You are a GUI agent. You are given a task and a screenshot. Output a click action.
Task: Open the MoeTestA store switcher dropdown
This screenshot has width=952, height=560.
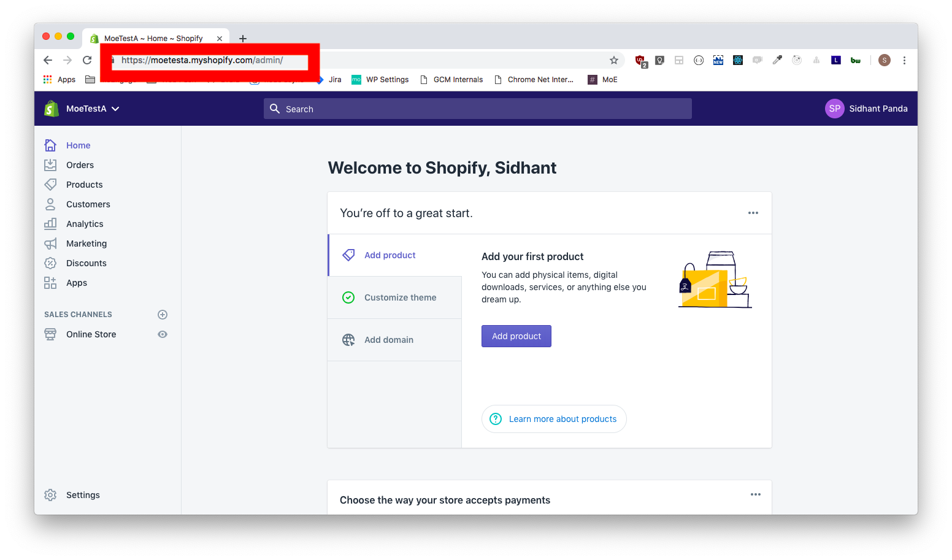pyautogui.click(x=92, y=109)
